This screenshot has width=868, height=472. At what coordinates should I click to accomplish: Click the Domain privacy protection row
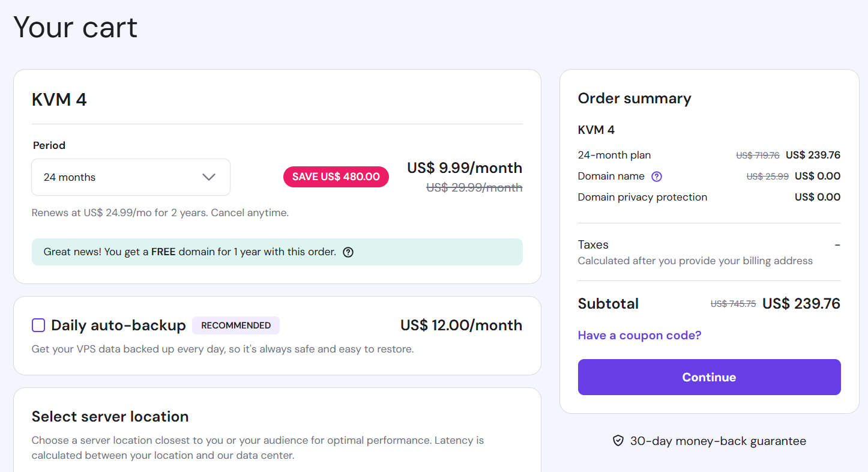point(642,197)
